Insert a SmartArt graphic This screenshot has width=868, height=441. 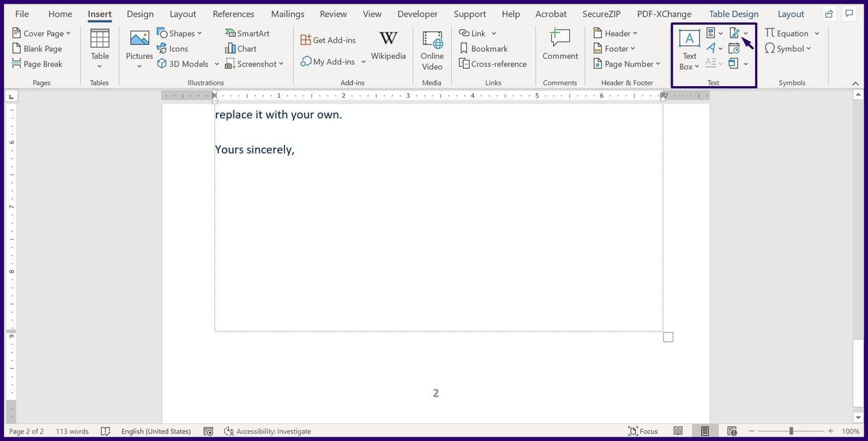pos(247,33)
